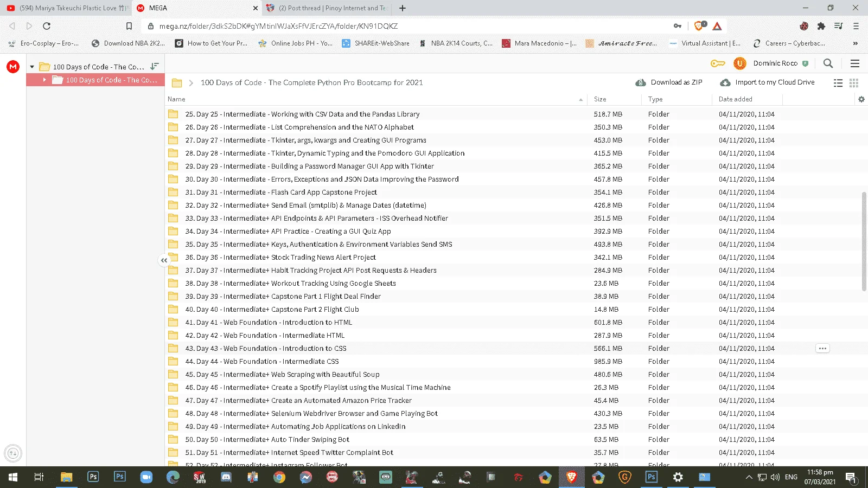Open the MEGA hamburger menu
The height and width of the screenshot is (488, 868).
[855, 63]
